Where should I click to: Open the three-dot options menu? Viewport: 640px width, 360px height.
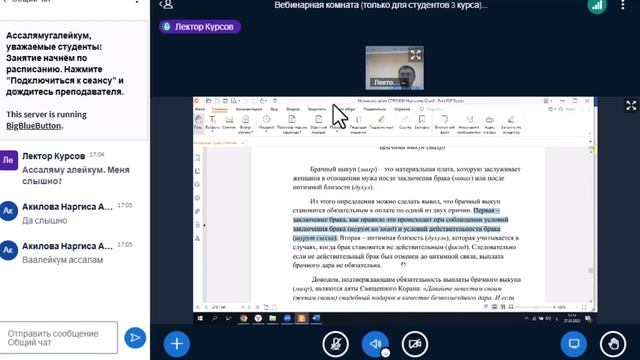coord(623,5)
